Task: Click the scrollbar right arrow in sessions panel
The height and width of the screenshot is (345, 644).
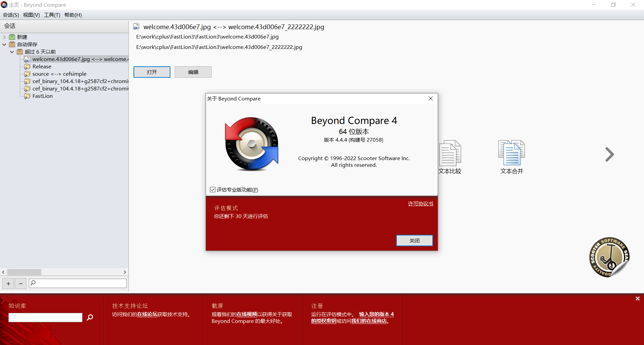Action: point(125,272)
